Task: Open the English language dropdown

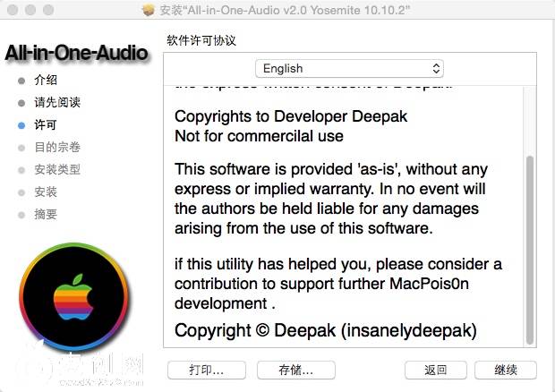Action: [349, 68]
